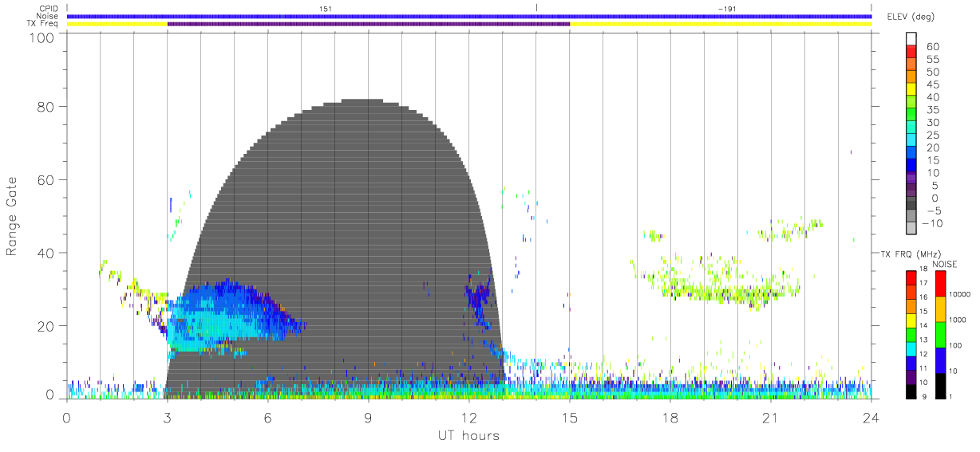
Task: Click the '55' label on ELEV colorbar
Action: pos(933,60)
